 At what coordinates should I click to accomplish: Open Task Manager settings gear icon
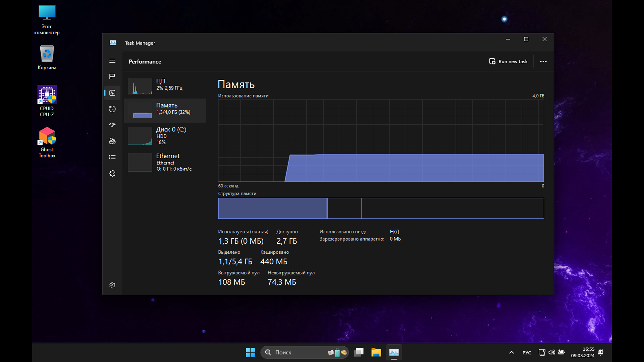pyautogui.click(x=112, y=285)
